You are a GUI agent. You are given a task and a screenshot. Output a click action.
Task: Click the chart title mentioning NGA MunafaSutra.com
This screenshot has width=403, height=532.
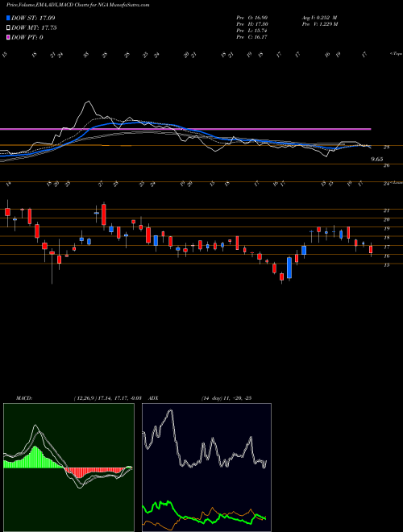point(78,5)
